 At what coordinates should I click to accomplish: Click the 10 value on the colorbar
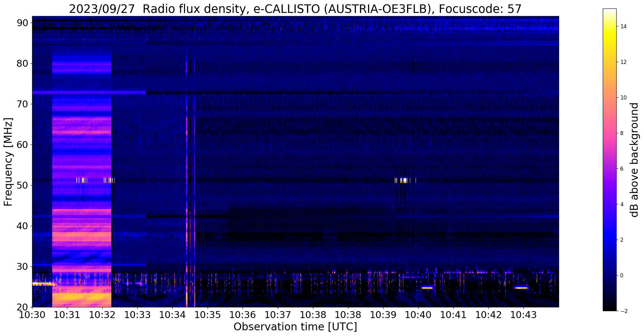(x=623, y=98)
